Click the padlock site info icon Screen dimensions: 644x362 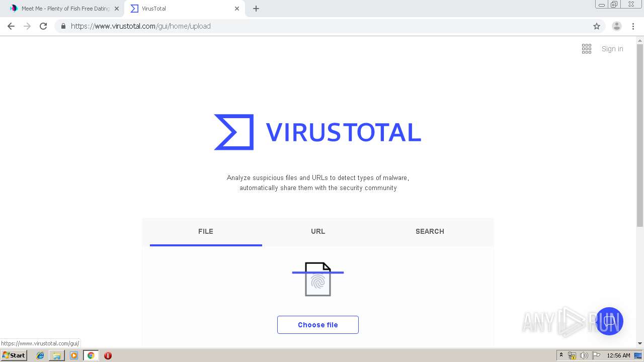pos(63,26)
